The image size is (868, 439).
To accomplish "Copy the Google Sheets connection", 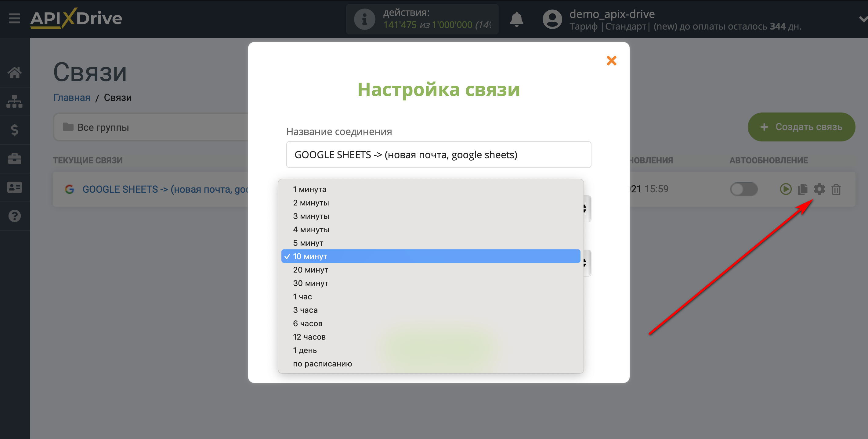I will (x=802, y=189).
